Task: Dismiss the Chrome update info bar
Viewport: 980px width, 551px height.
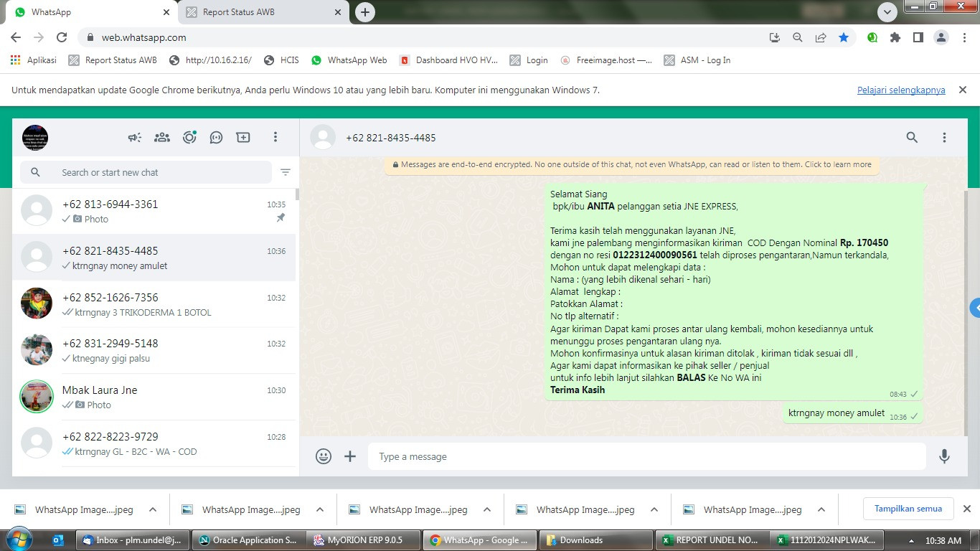Action: [x=963, y=90]
